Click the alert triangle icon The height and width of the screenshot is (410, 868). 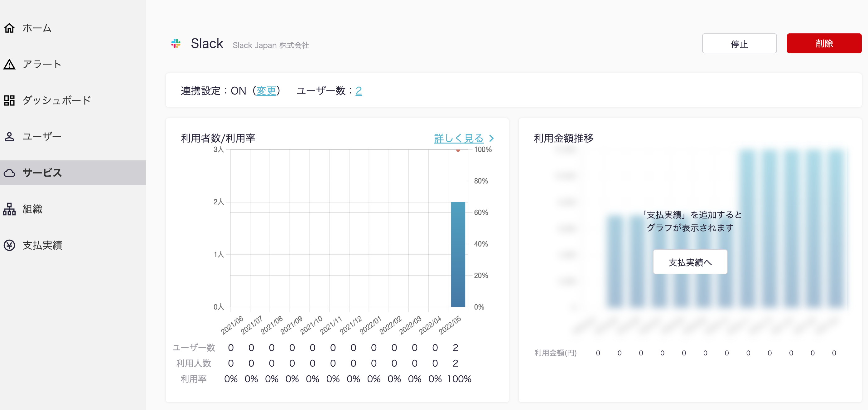click(x=9, y=64)
